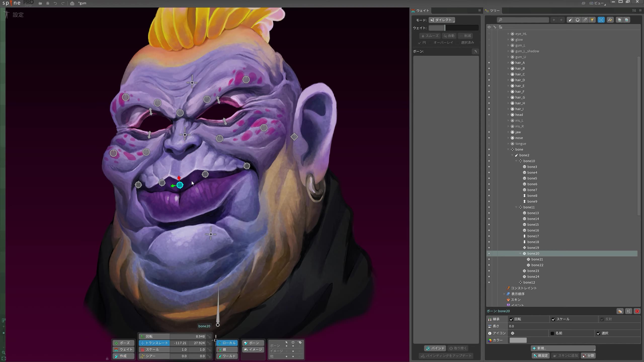Expand the 表示順序 tree node
Screen dimensions: 644x362
[x=504, y=294]
